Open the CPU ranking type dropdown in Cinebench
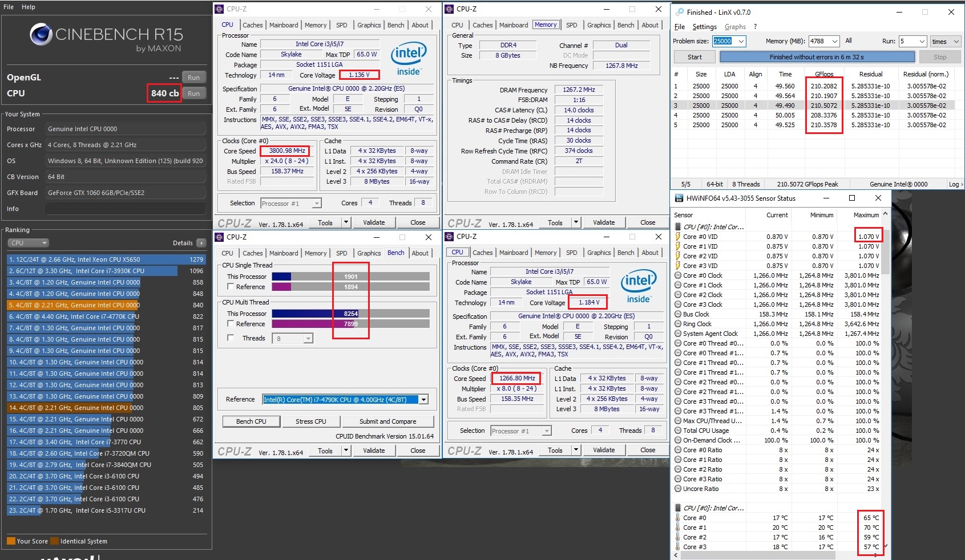This screenshot has height=560, width=965. [29, 243]
